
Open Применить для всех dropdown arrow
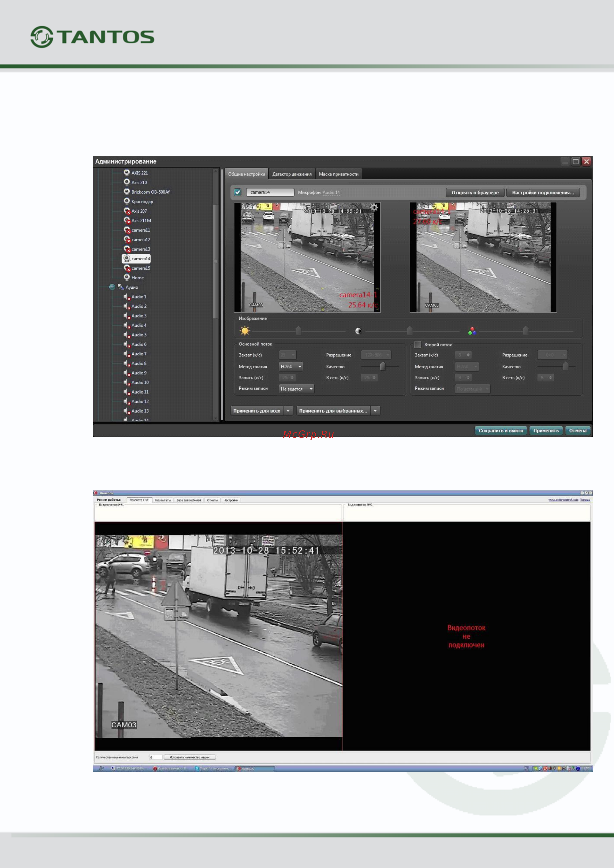(288, 411)
